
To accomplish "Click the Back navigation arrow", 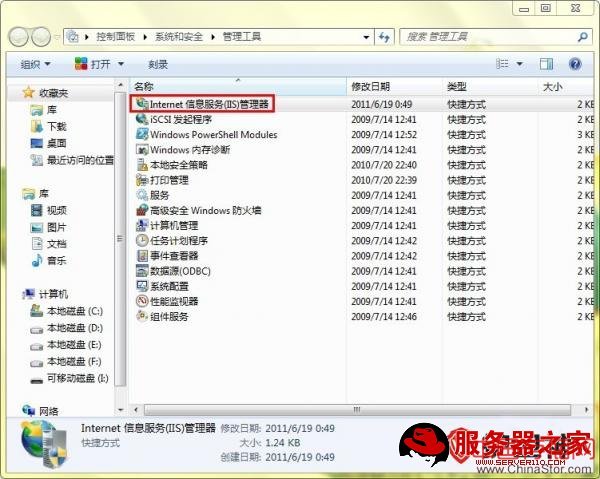I will (20, 36).
